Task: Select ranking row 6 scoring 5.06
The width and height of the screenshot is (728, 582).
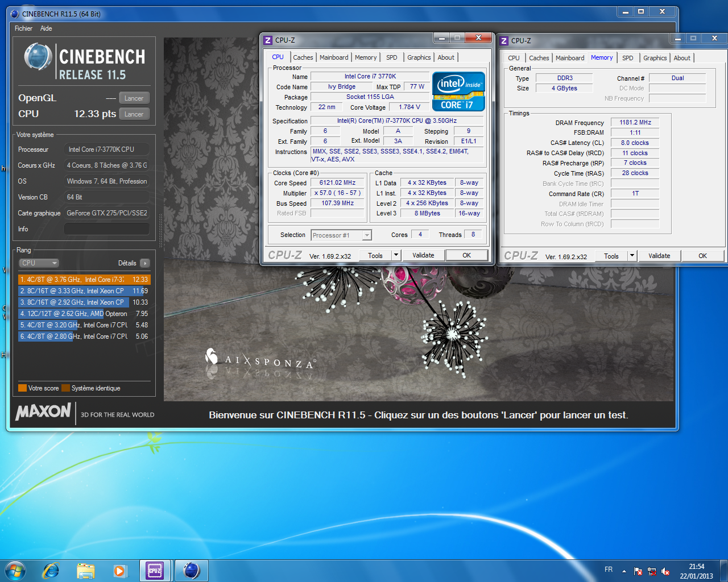Action: point(84,336)
